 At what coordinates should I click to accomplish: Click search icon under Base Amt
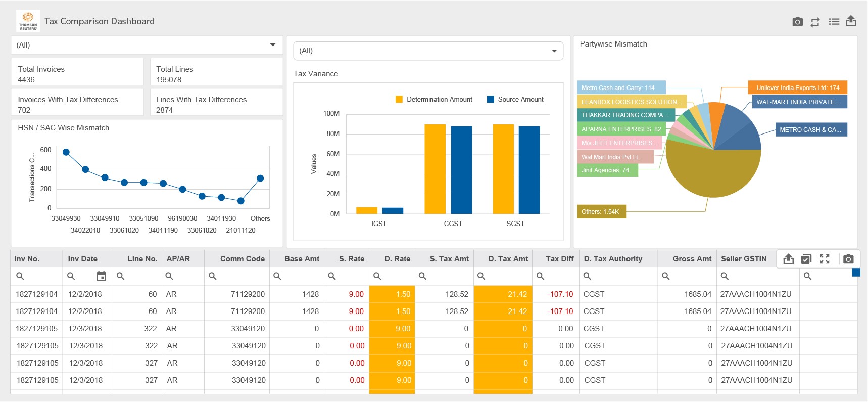click(x=277, y=276)
